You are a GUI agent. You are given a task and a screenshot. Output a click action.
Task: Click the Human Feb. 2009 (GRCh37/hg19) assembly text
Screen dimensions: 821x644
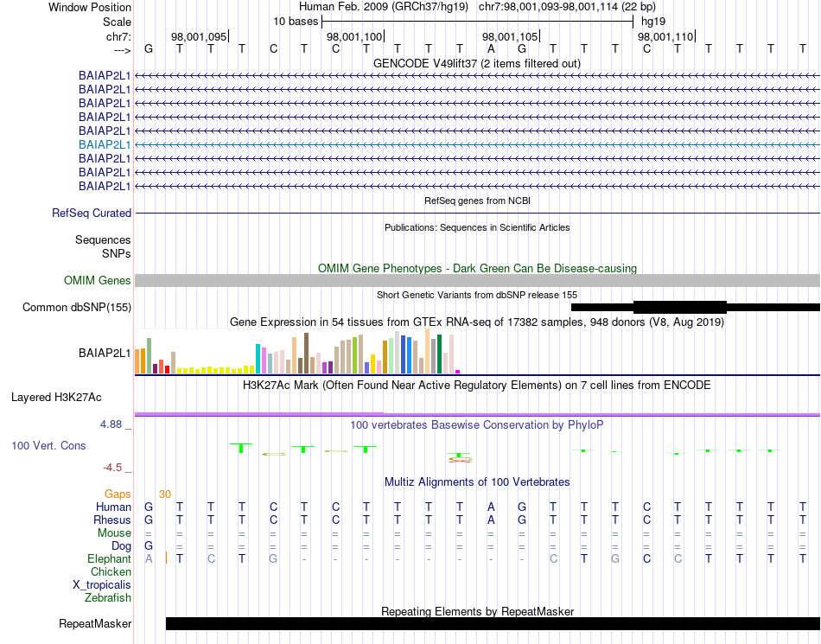pyautogui.click(x=383, y=7)
